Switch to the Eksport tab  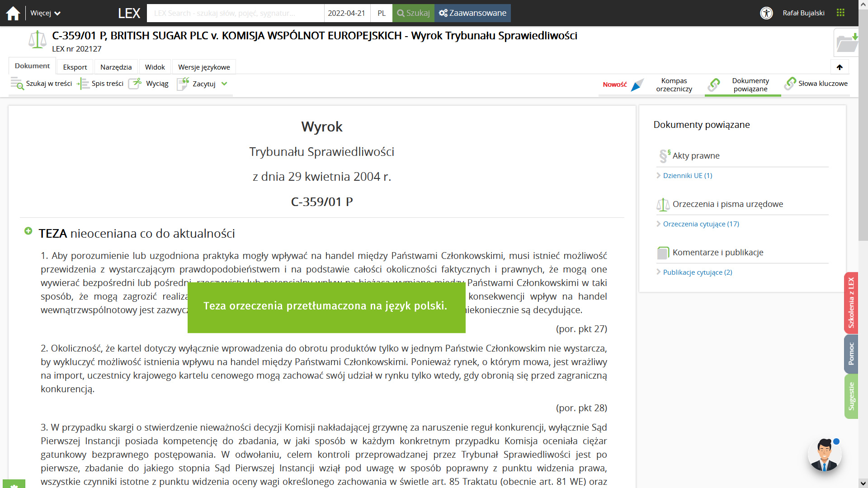(x=75, y=67)
